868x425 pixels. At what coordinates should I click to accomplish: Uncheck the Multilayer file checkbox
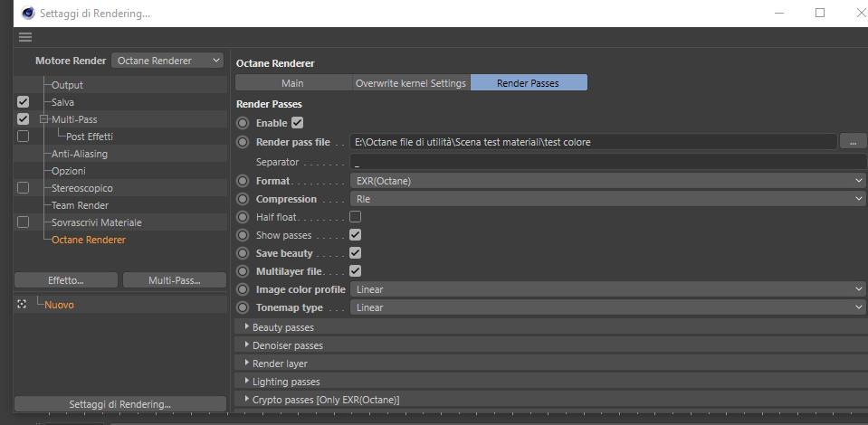[x=356, y=271]
